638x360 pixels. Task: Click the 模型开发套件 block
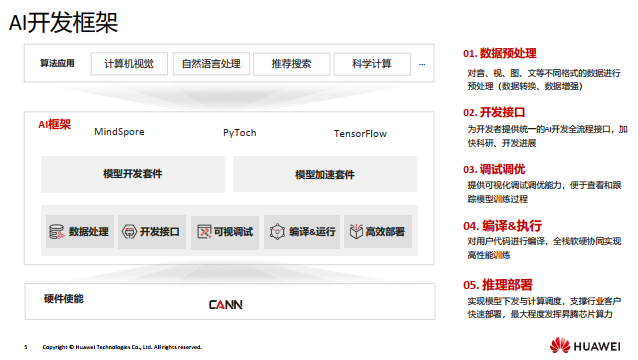[133, 174]
